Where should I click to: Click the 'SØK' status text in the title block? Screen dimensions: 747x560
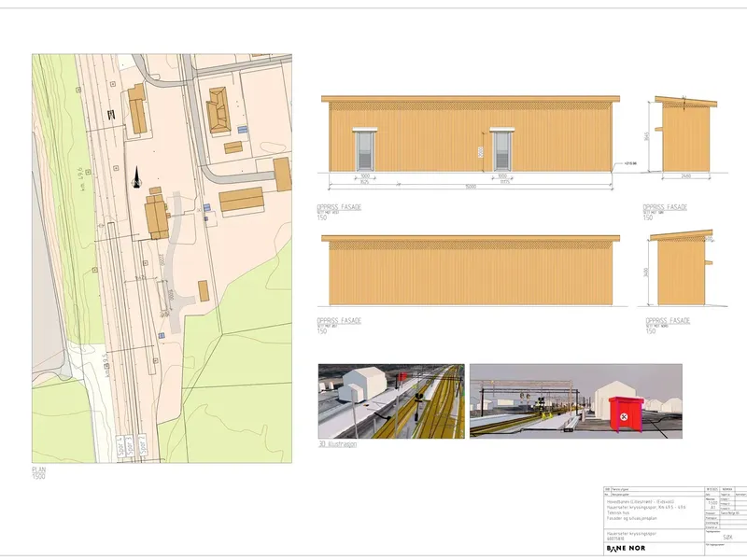pos(728,538)
